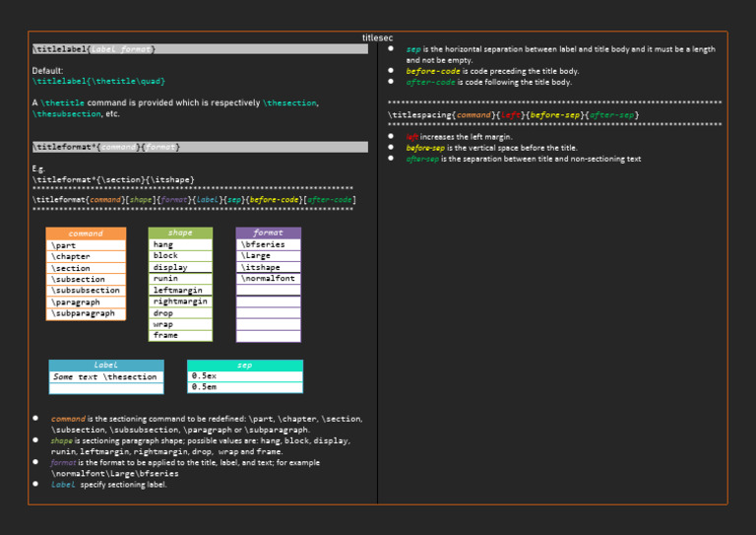The width and height of the screenshot is (756, 535).
Task: Click red 'left' bullet term
Action: (411, 137)
